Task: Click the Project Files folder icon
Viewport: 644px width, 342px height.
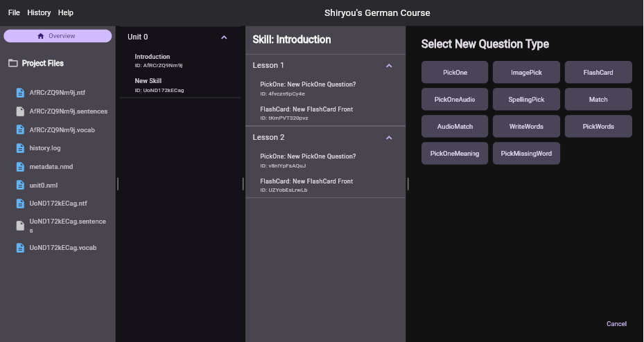Action: tap(12, 63)
